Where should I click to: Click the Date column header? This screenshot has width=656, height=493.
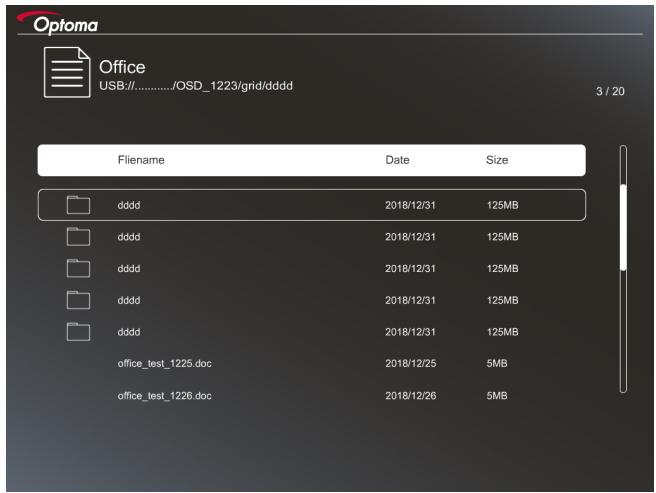[x=397, y=160]
